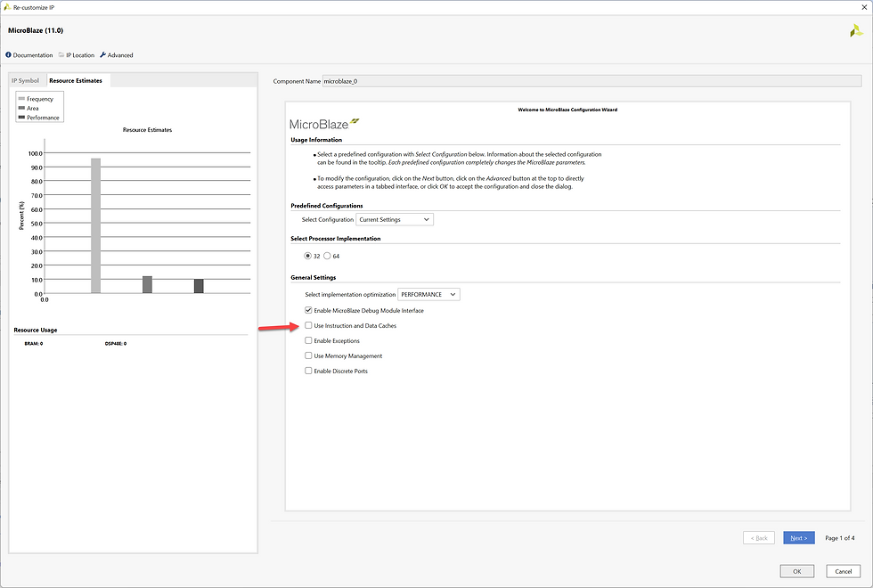Click the Xilinx logo in top right

pyautogui.click(x=856, y=30)
